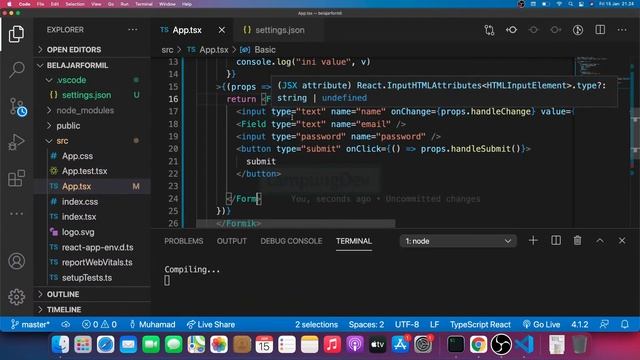Open the terminal selector 1: node dropdown

458,241
